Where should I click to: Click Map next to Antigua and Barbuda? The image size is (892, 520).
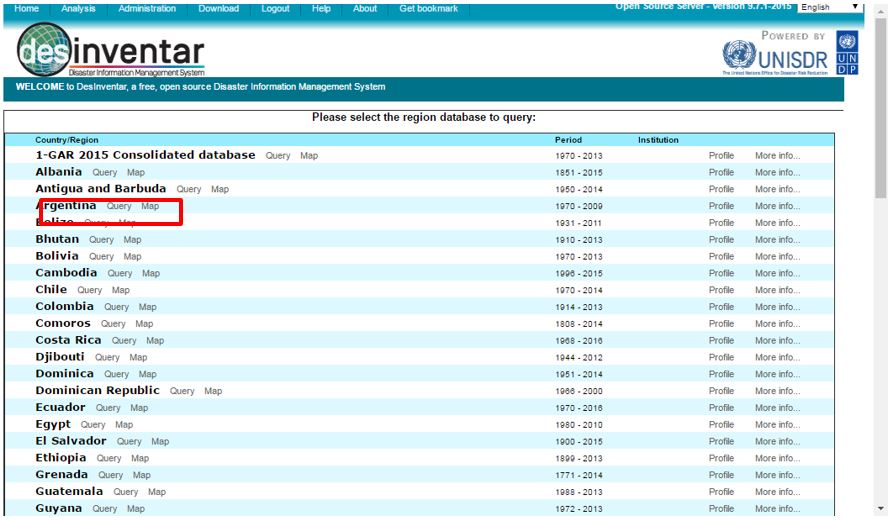[220, 189]
